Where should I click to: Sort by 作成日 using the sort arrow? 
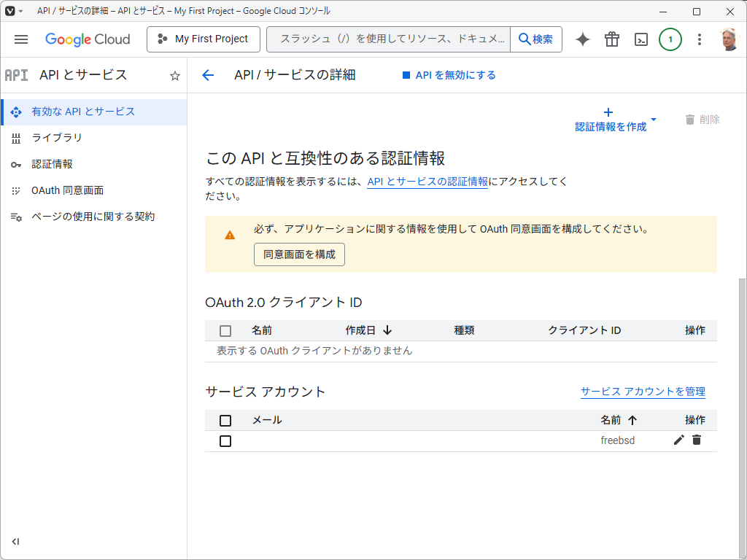coord(387,330)
